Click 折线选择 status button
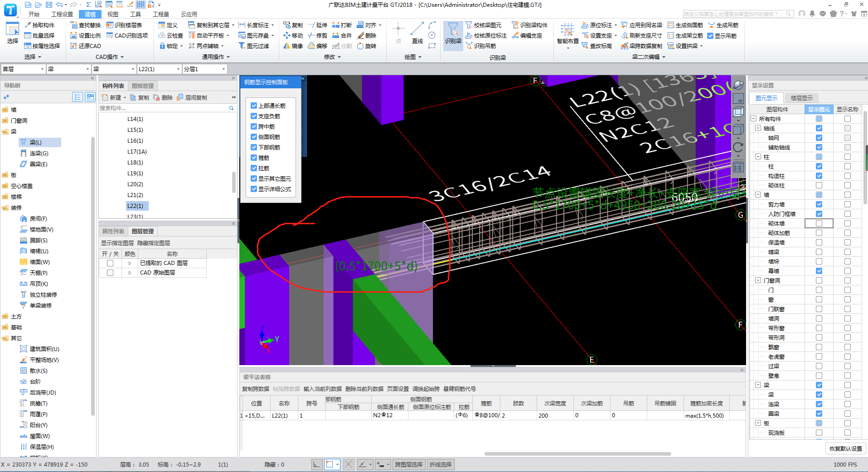Viewport: 868px width, 472px height. 441,464
